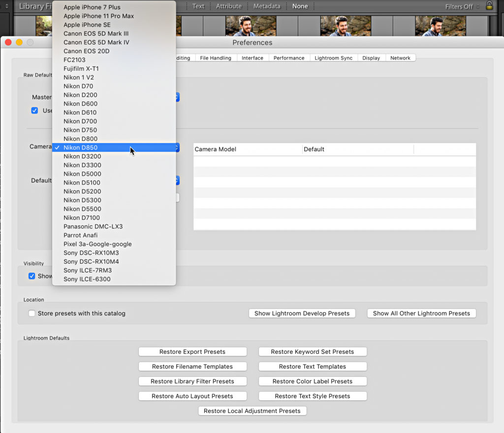Click Show All Other Lightroom Presets
The image size is (504, 433).
tap(421, 313)
